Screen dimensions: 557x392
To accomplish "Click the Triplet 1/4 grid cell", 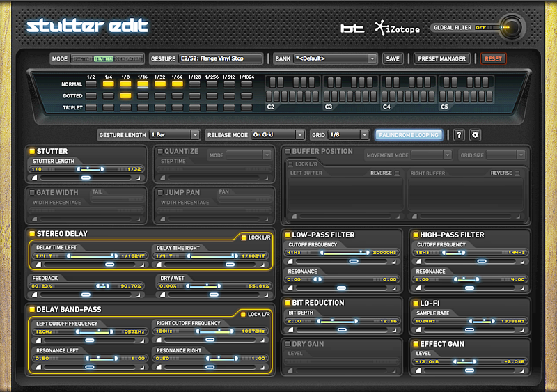I will [109, 107].
